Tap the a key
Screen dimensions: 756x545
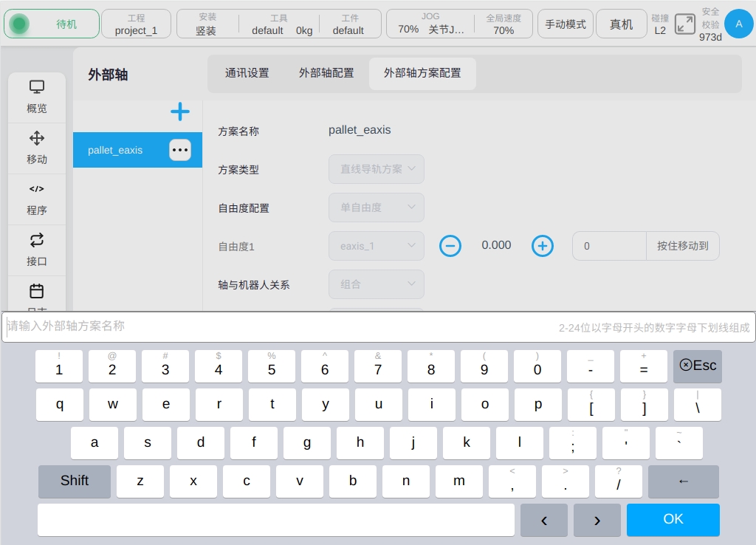94,443
